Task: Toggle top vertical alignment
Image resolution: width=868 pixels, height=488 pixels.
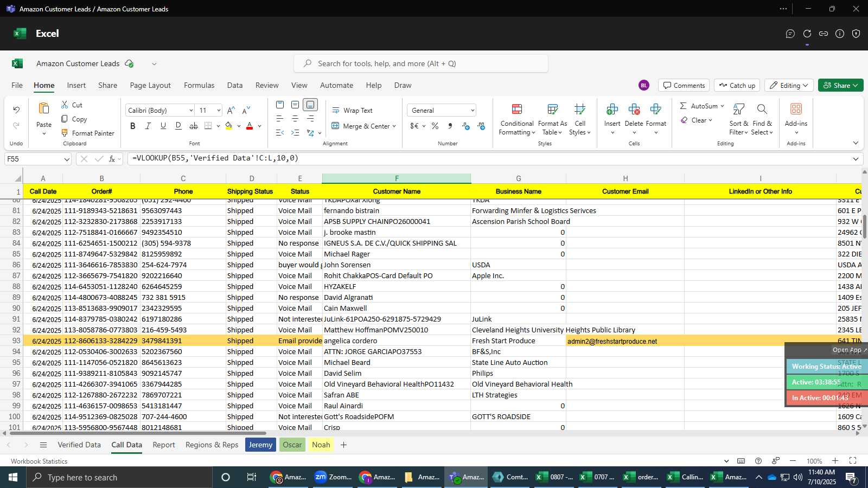Action: [x=280, y=105]
